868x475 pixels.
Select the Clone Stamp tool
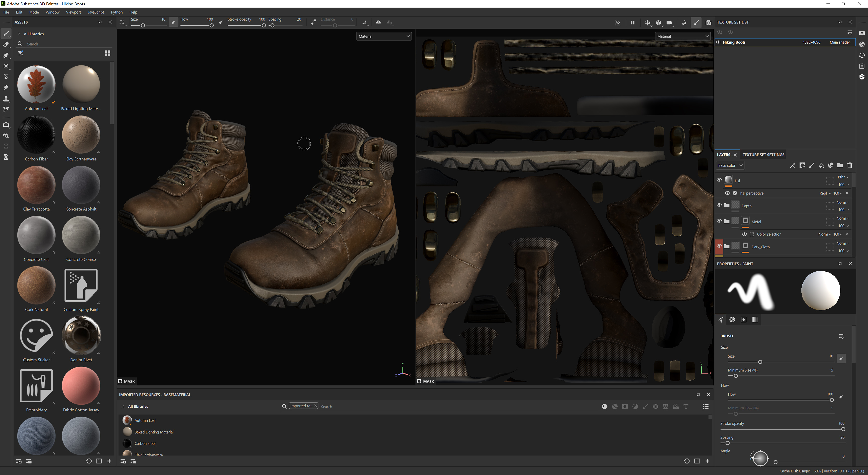pyautogui.click(x=6, y=98)
